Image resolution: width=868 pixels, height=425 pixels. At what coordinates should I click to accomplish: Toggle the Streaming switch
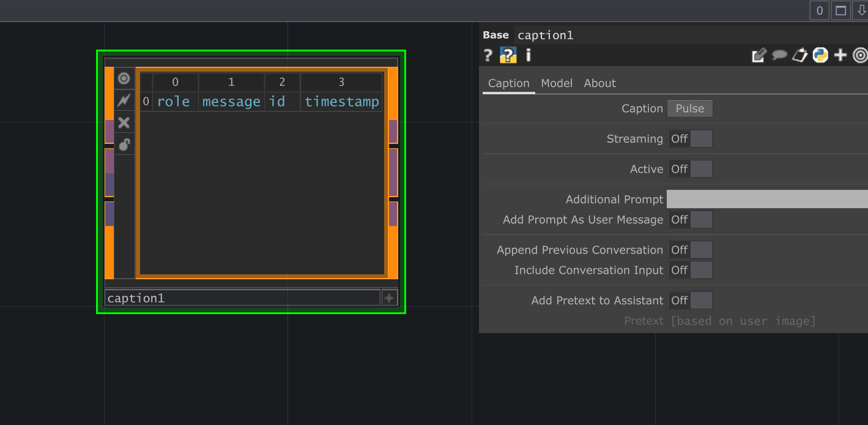690,139
